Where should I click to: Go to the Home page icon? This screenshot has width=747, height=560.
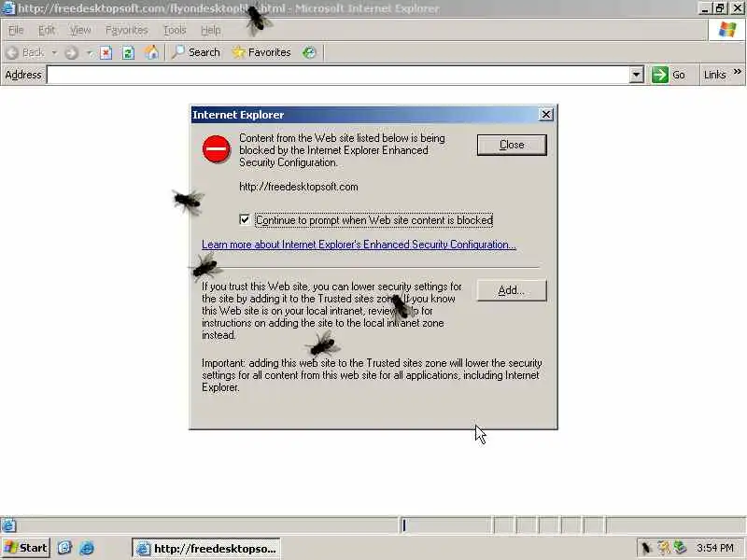(151, 52)
